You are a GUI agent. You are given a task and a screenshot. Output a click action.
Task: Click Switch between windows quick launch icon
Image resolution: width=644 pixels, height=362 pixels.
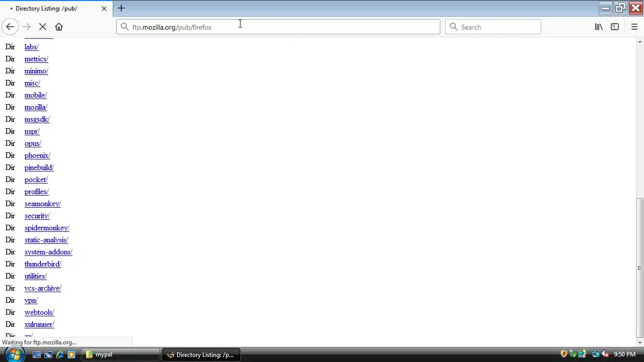tap(48, 354)
